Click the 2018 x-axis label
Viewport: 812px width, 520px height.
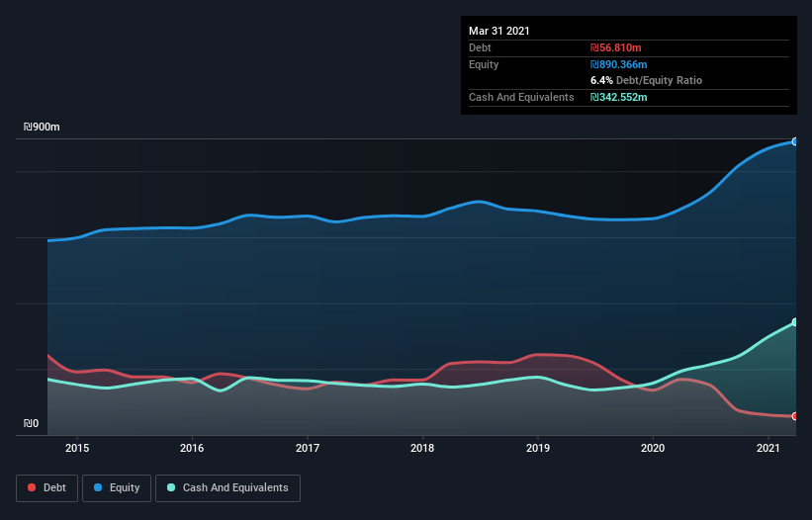point(422,448)
